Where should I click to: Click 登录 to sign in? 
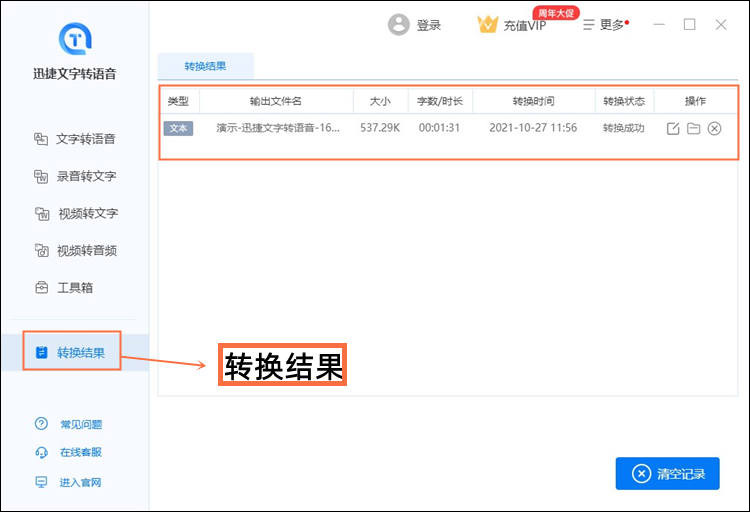click(429, 25)
